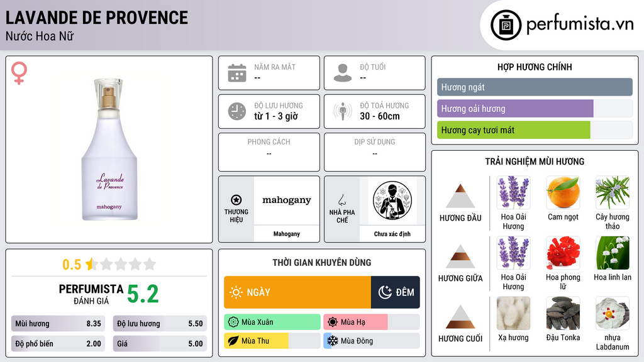The image size is (644, 362).
Task: Click the green 5.2 Perfumista rating
Action: tap(143, 294)
